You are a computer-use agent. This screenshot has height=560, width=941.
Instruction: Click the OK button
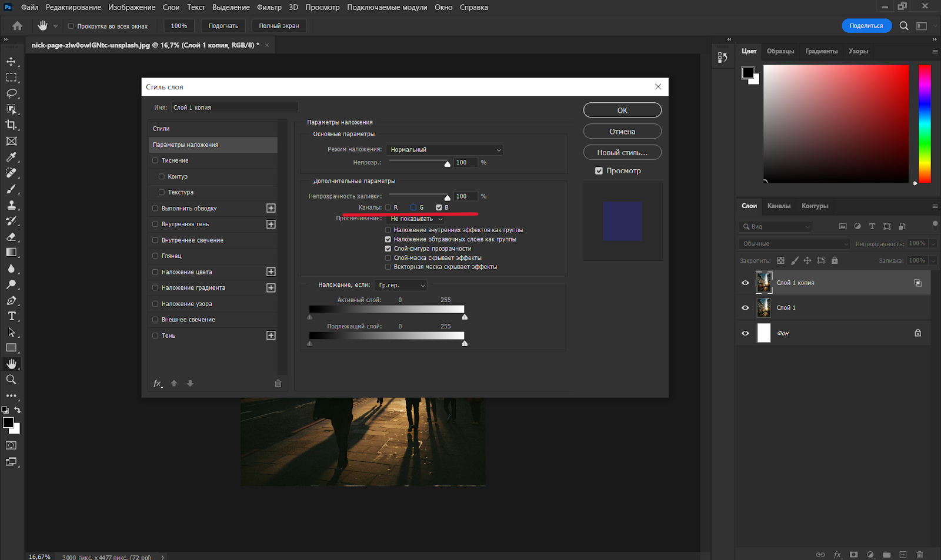pos(622,110)
